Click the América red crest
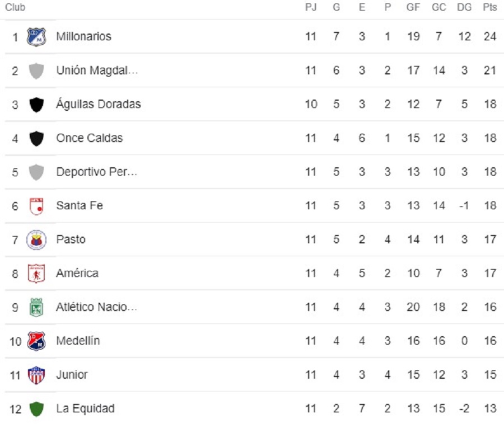Viewport: 504px width, 447px height. 36,274
